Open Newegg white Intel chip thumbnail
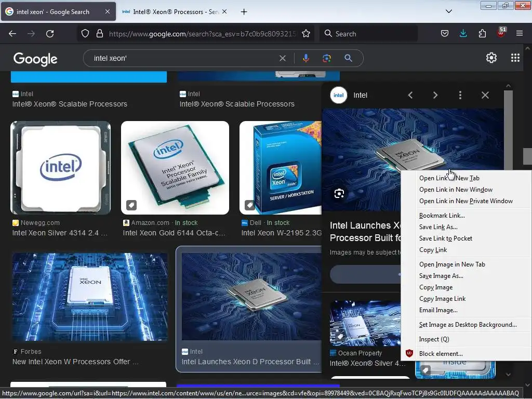532x399 pixels. click(60, 168)
